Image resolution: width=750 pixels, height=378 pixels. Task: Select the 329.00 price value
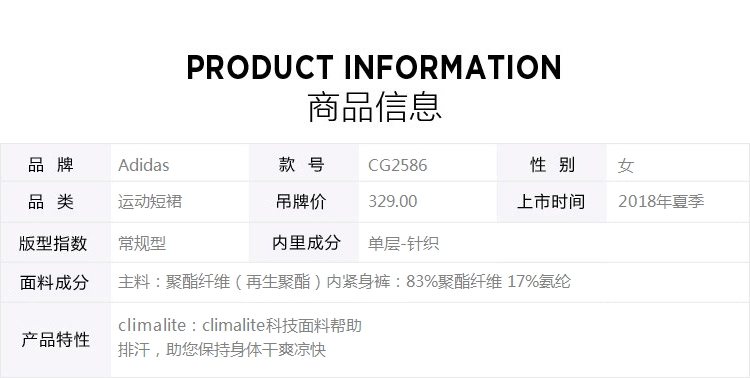point(393,201)
